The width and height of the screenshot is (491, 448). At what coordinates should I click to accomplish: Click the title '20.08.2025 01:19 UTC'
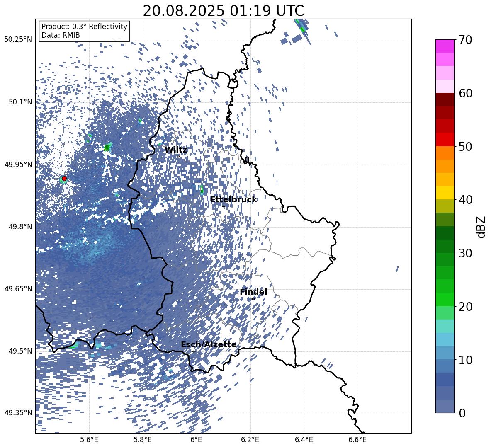223,11
